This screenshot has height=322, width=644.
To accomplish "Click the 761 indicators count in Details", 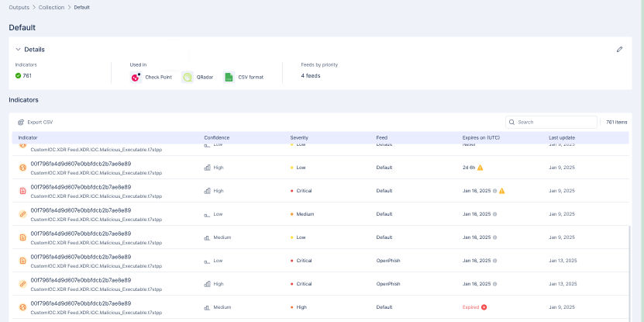I will click(27, 76).
